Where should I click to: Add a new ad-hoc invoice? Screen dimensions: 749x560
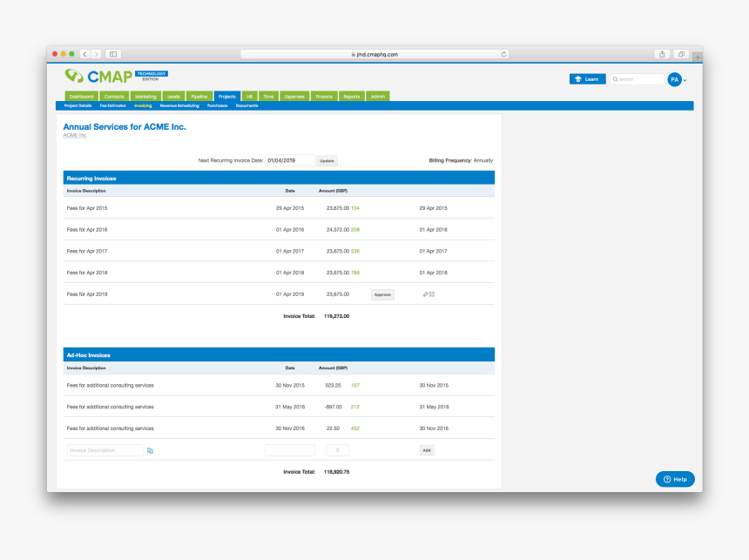click(x=426, y=449)
